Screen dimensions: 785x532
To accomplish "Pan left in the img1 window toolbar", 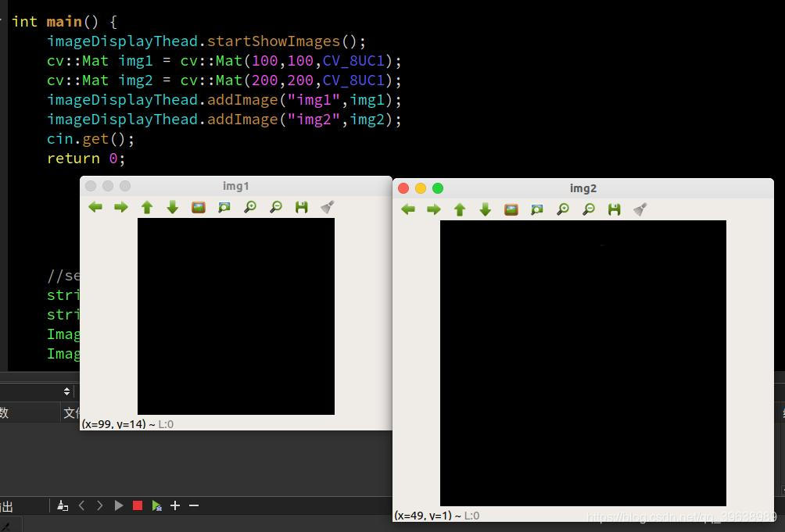I will 95,207.
